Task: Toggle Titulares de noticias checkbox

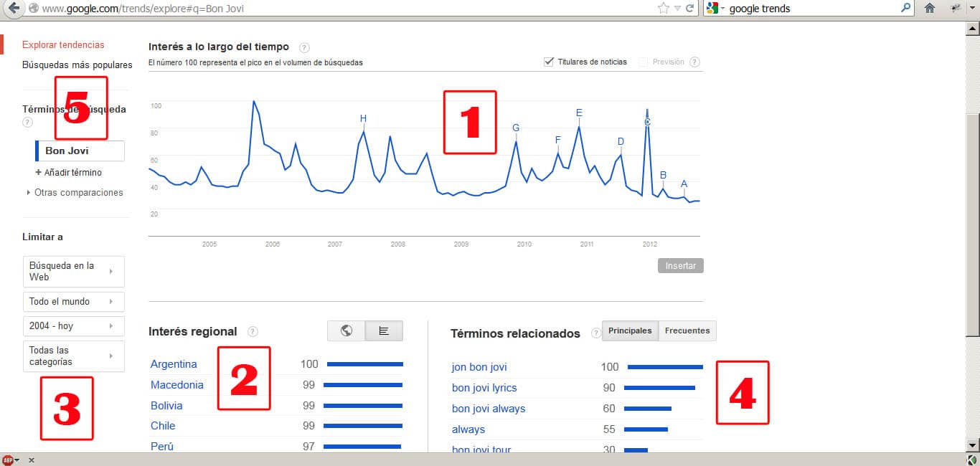Action: click(x=549, y=62)
